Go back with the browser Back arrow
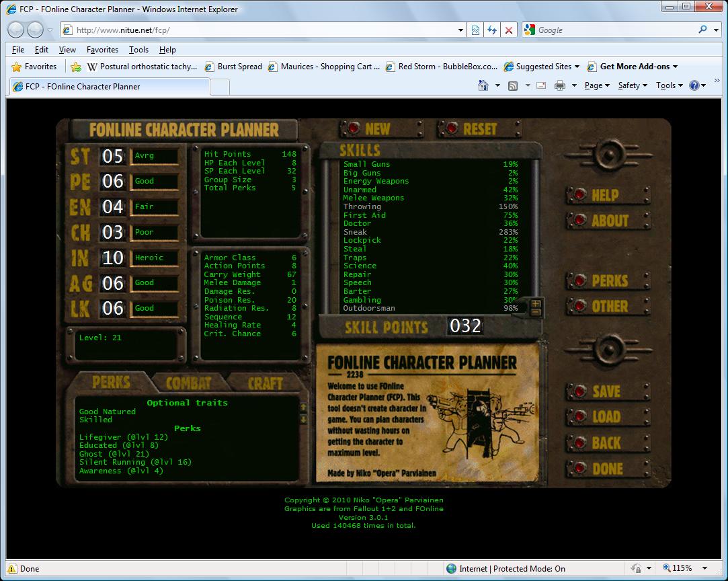728x581 pixels. (x=15, y=30)
